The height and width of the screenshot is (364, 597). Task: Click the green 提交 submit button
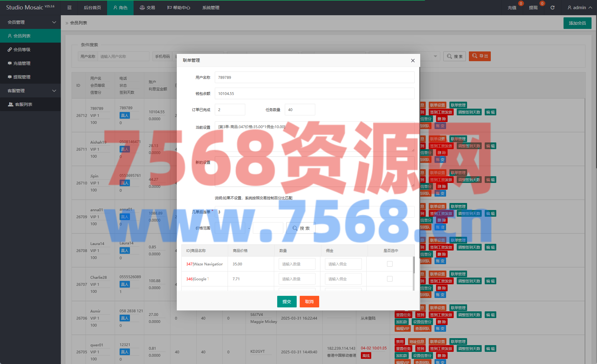click(287, 302)
